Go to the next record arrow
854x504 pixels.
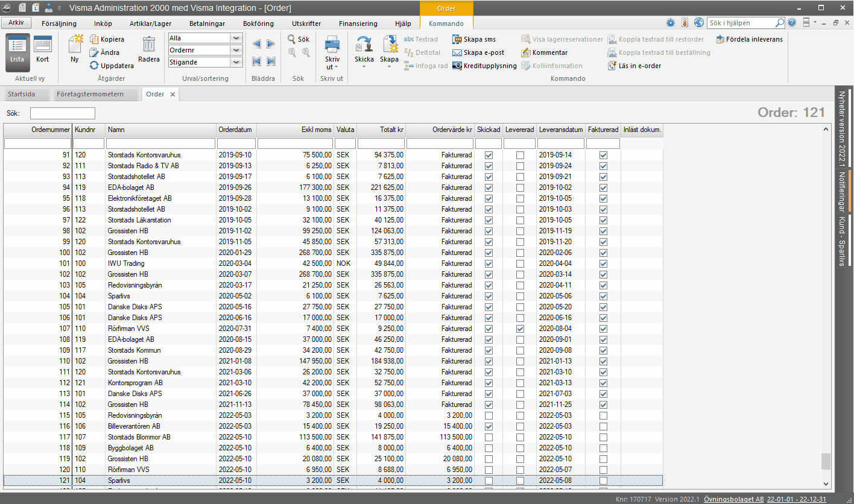tap(271, 44)
